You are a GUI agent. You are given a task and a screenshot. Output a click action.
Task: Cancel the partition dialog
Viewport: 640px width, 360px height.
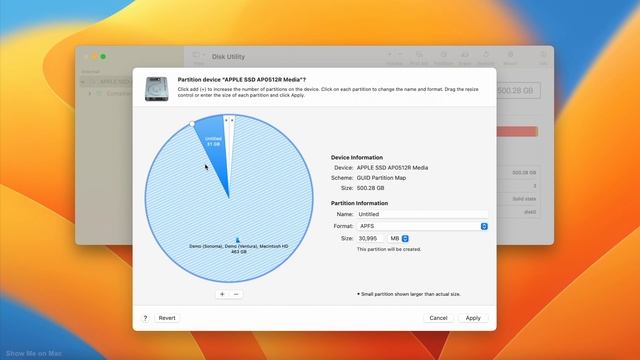click(438, 318)
